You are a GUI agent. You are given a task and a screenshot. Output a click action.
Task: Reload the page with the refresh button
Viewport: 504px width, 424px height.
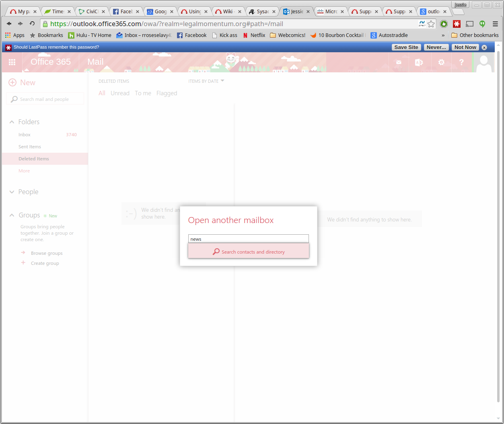pos(32,24)
